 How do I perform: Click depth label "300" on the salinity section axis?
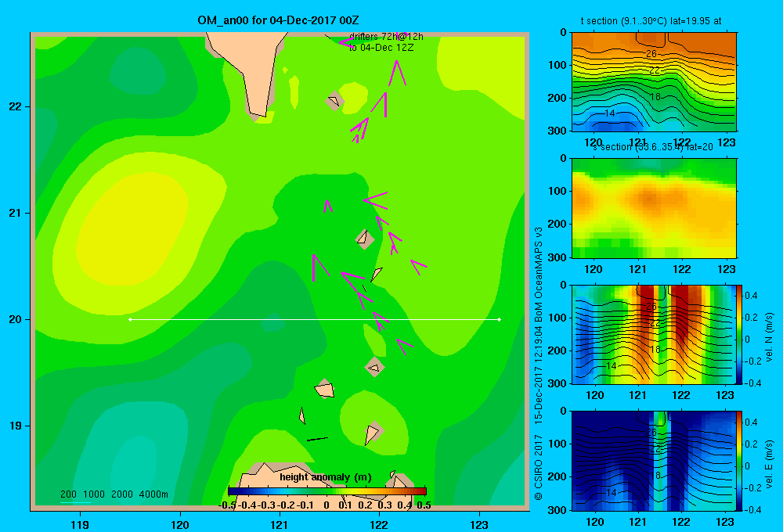557,257
